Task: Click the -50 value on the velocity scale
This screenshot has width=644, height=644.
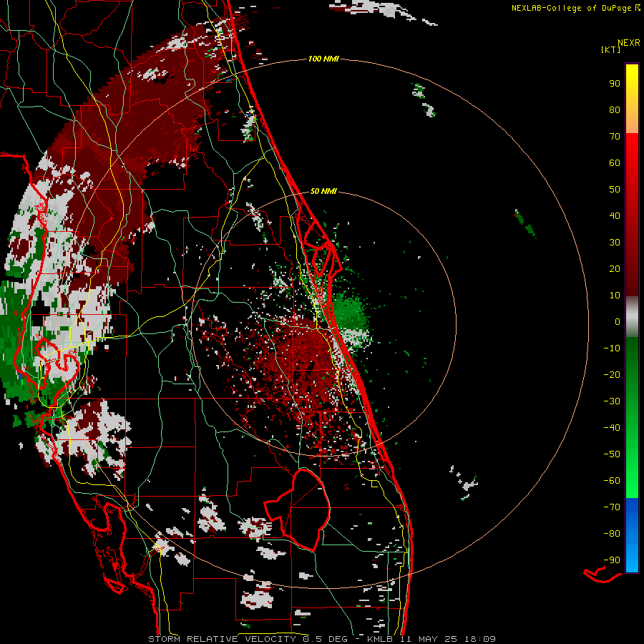Action: 612,454
